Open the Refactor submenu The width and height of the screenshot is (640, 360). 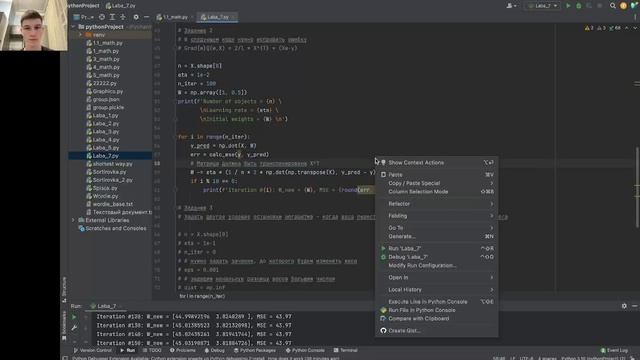point(436,204)
